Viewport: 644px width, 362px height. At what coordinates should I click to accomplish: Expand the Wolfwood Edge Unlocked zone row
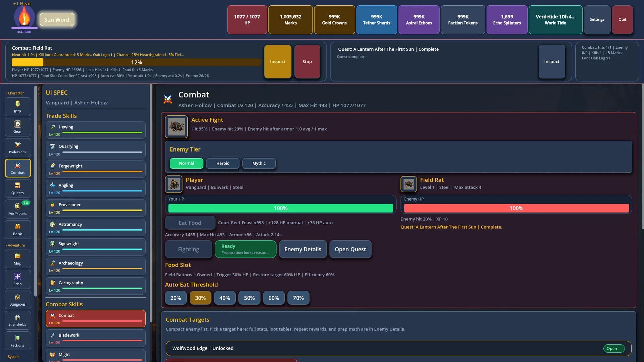pyautogui.click(x=398, y=348)
